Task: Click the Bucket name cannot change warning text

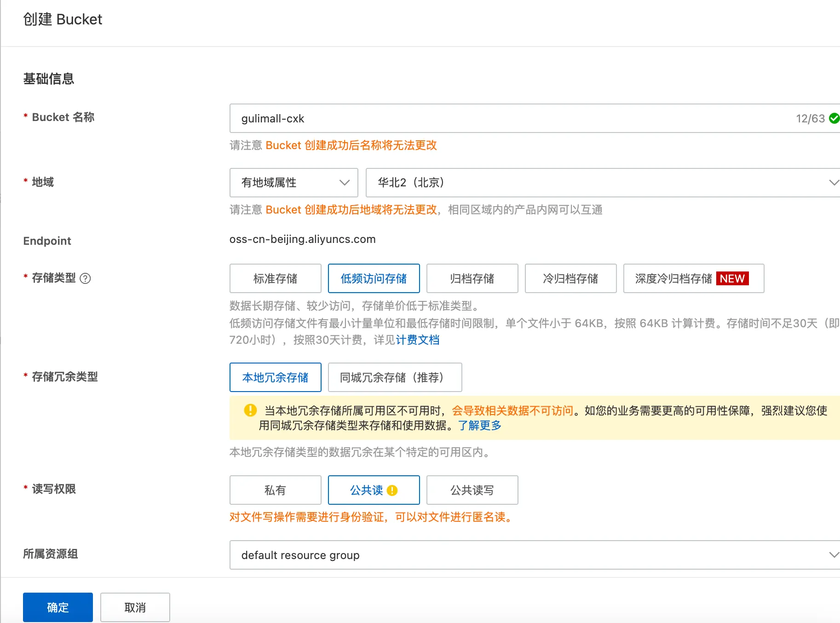Action: 351,145
